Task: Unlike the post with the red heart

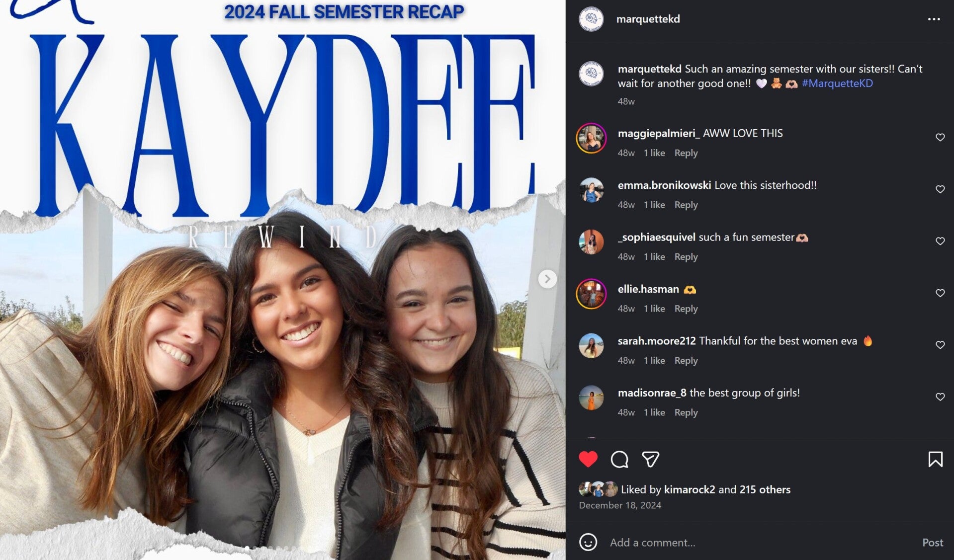Action: 588,459
